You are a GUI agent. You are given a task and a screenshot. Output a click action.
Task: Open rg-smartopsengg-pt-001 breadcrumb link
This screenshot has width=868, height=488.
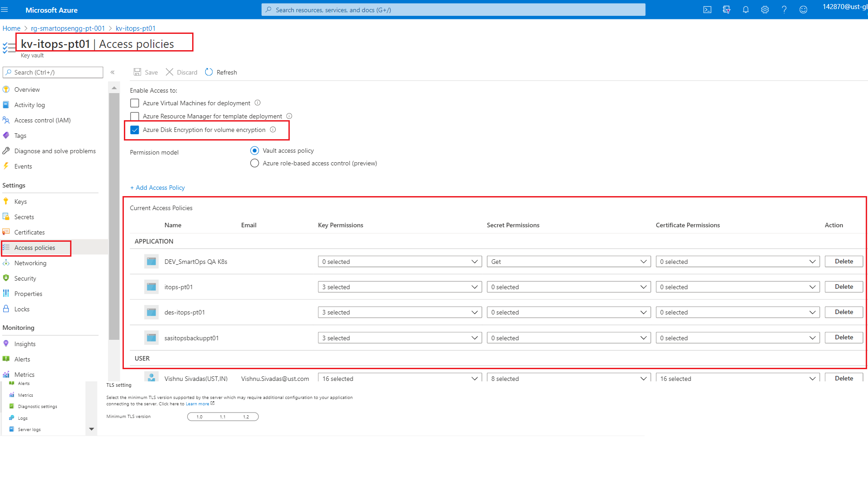[68, 28]
